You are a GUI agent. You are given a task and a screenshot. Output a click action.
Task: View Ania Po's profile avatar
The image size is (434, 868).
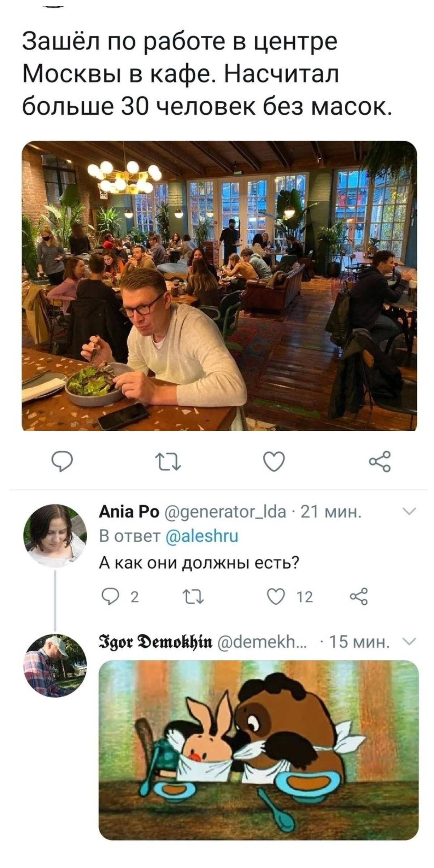click(55, 535)
